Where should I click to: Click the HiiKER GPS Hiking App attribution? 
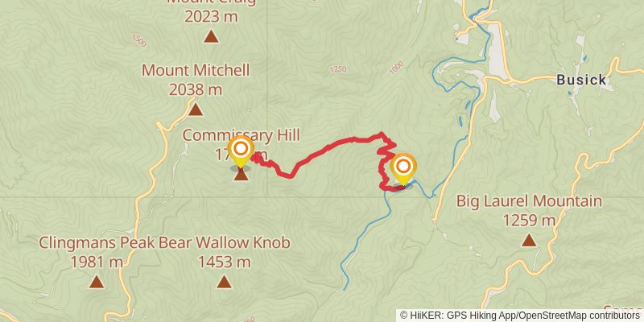(456, 316)
